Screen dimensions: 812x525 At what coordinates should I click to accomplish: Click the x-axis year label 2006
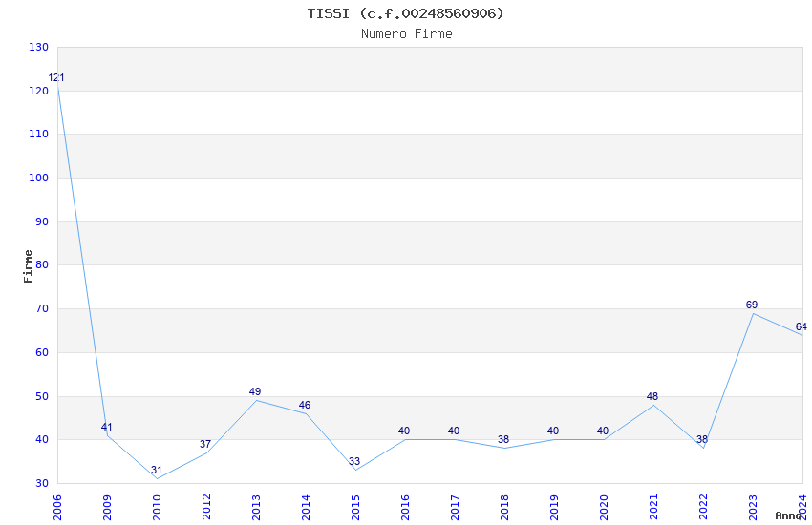[x=57, y=507]
